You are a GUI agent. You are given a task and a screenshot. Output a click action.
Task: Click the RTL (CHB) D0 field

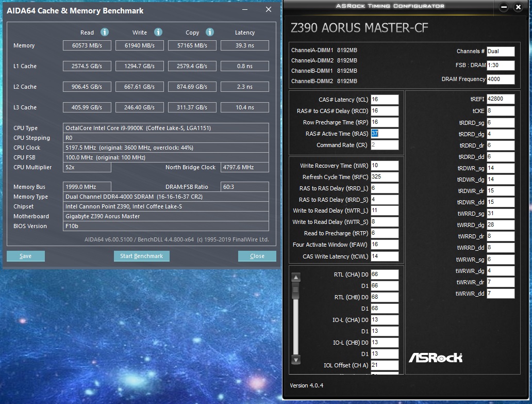point(385,297)
